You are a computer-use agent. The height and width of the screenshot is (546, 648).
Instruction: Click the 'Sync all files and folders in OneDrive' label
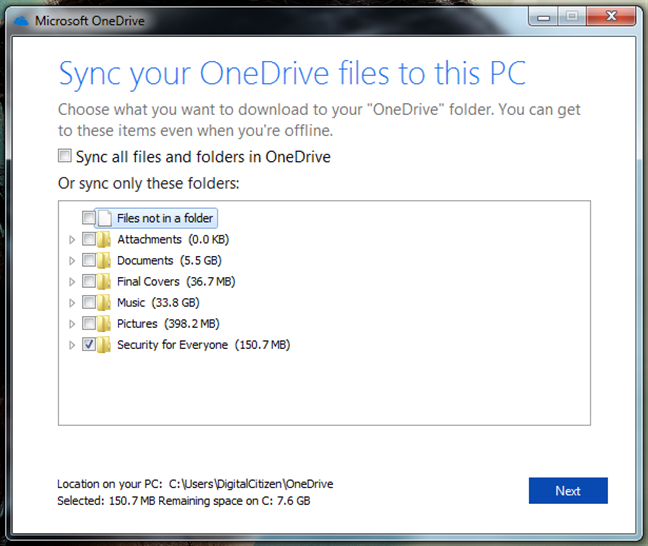203,157
